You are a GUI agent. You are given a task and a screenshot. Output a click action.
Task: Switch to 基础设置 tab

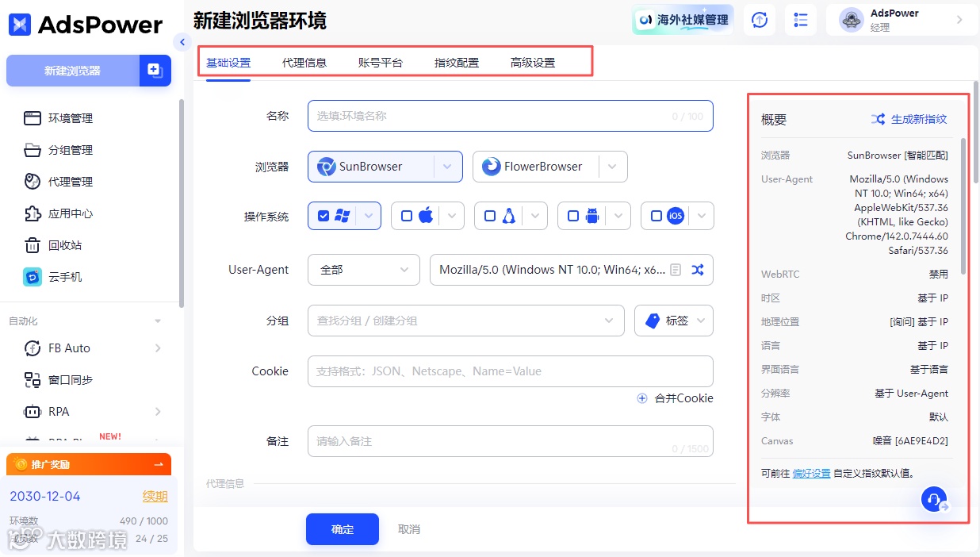coord(228,63)
